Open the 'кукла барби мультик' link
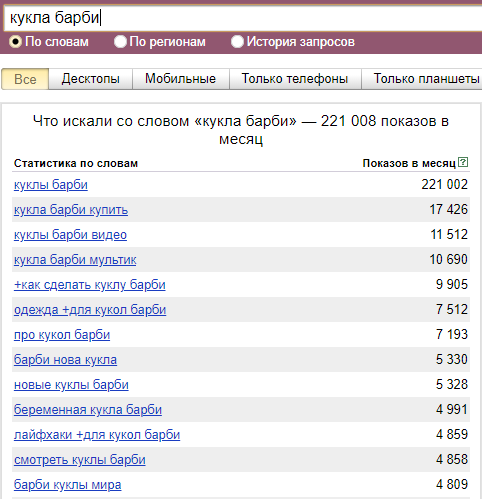Screen dimensions: 482x499 75,260
